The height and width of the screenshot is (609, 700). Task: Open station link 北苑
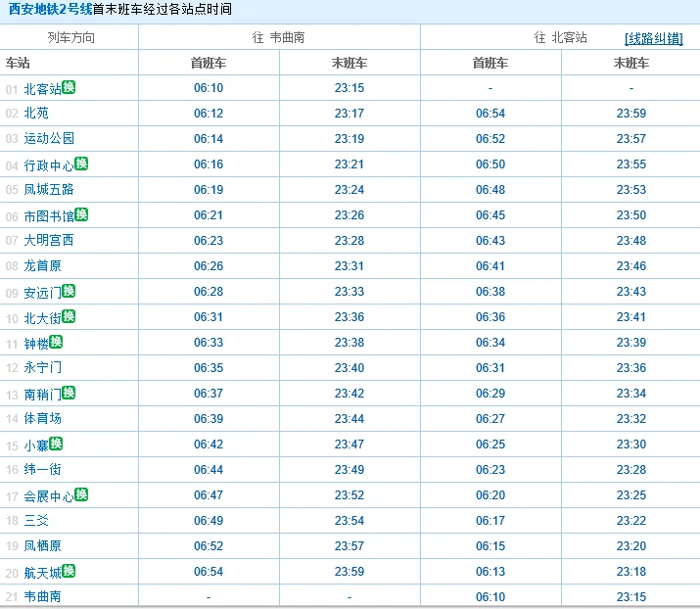pos(36,113)
